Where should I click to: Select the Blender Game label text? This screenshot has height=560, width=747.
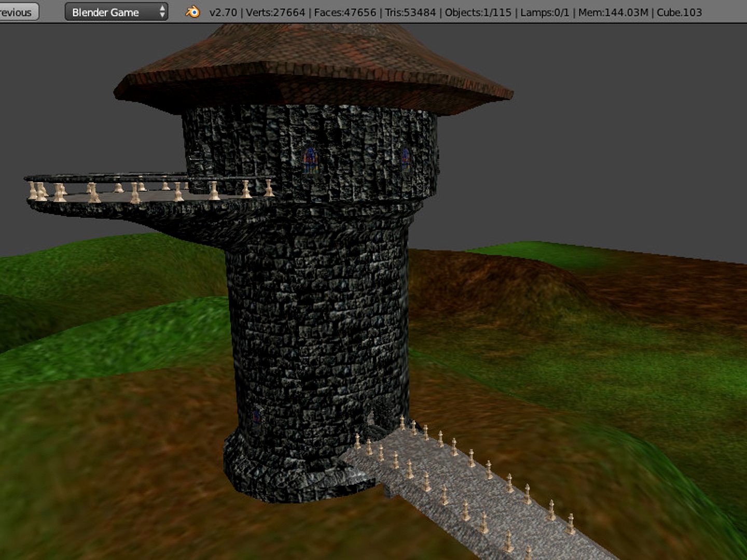105,11
